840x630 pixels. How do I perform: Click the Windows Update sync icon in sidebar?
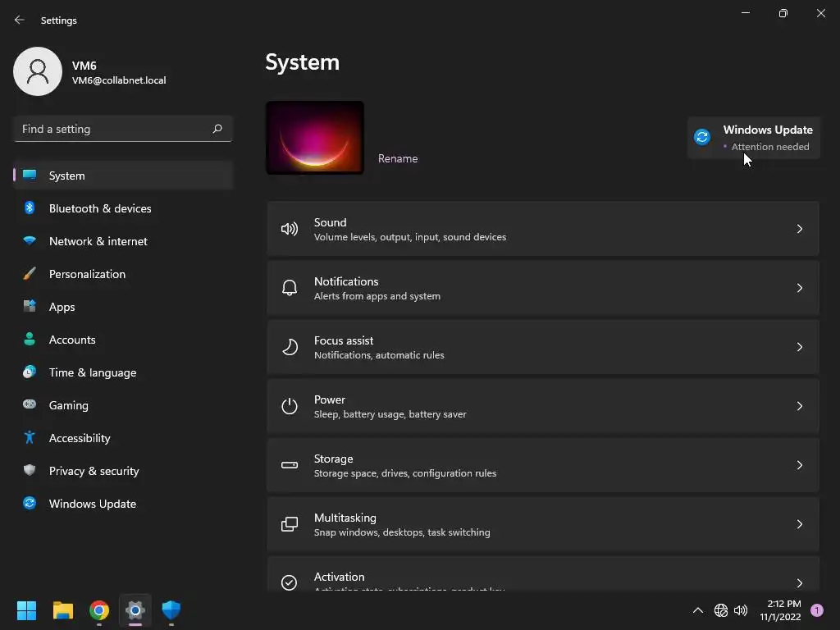pyautogui.click(x=30, y=503)
